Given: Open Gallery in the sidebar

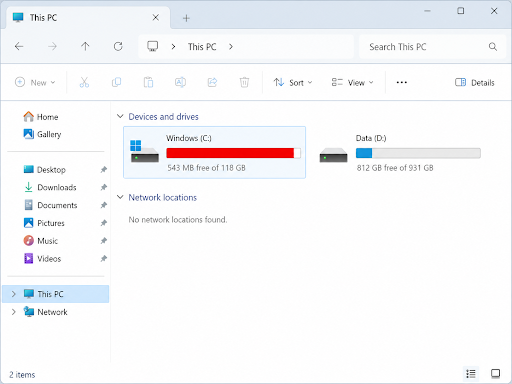Looking at the screenshot, I should pos(42,134).
